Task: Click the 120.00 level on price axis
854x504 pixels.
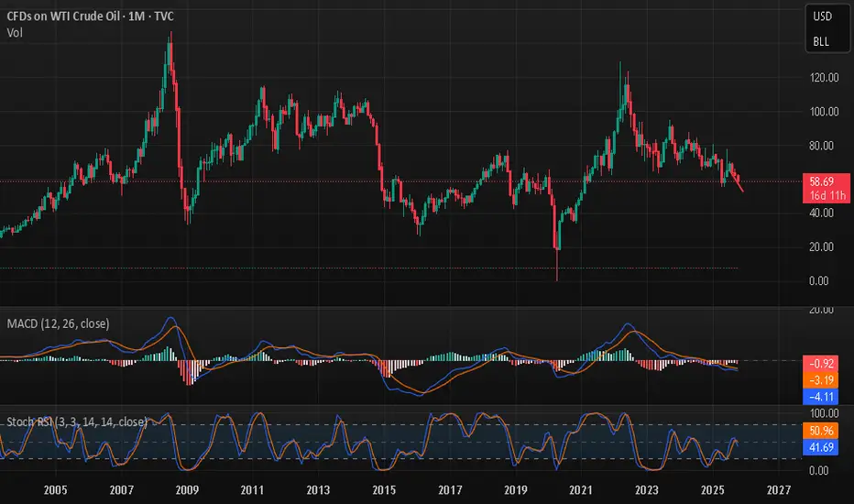Action: click(x=823, y=78)
